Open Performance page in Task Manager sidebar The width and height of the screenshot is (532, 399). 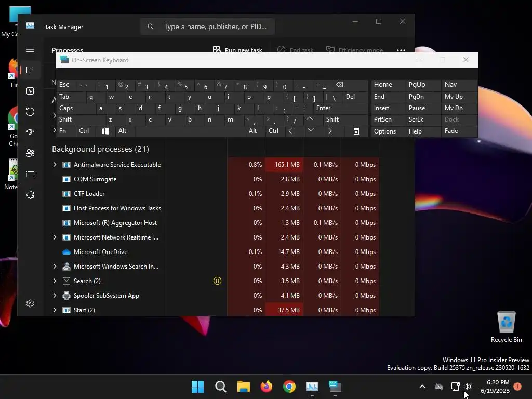point(30,91)
